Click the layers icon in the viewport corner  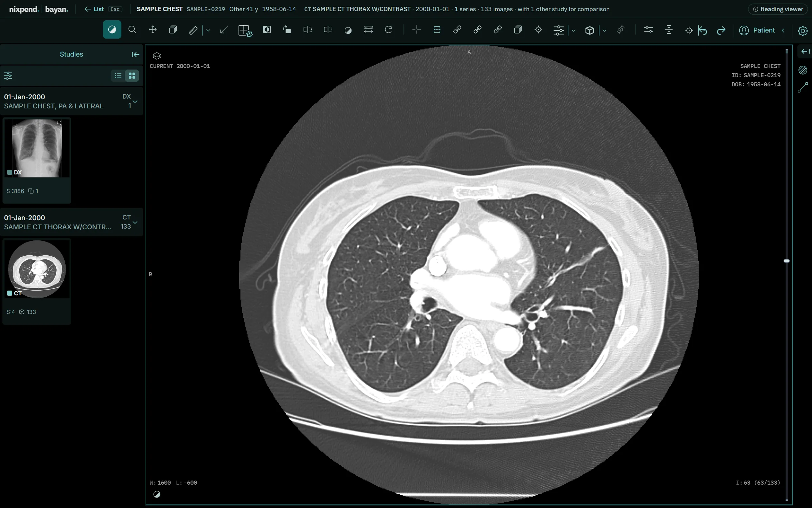tap(157, 56)
